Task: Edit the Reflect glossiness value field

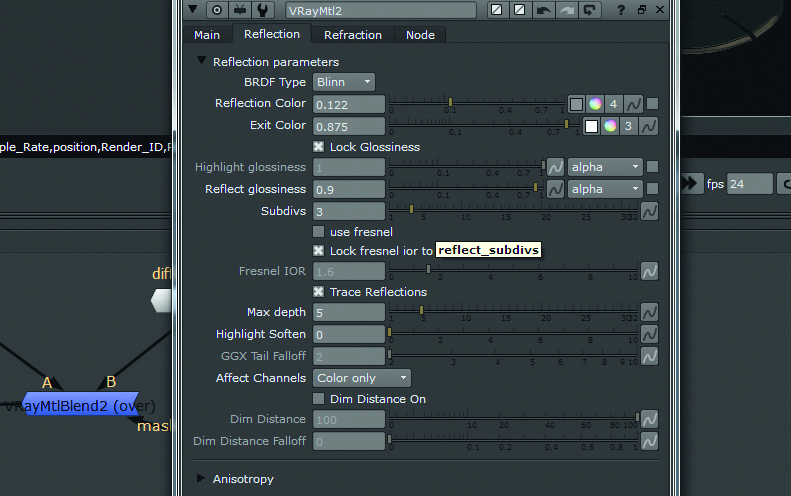Action: [x=349, y=189]
